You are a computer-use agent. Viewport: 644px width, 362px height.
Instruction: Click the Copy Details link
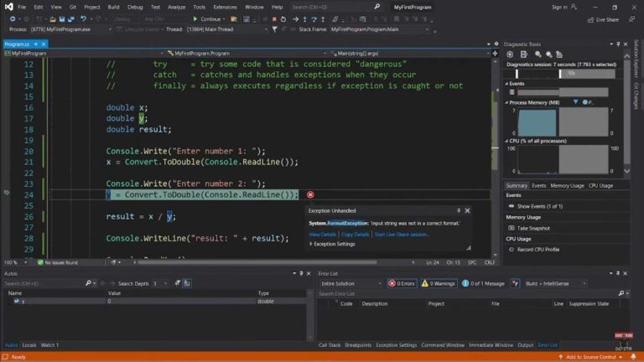tap(355, 235)
